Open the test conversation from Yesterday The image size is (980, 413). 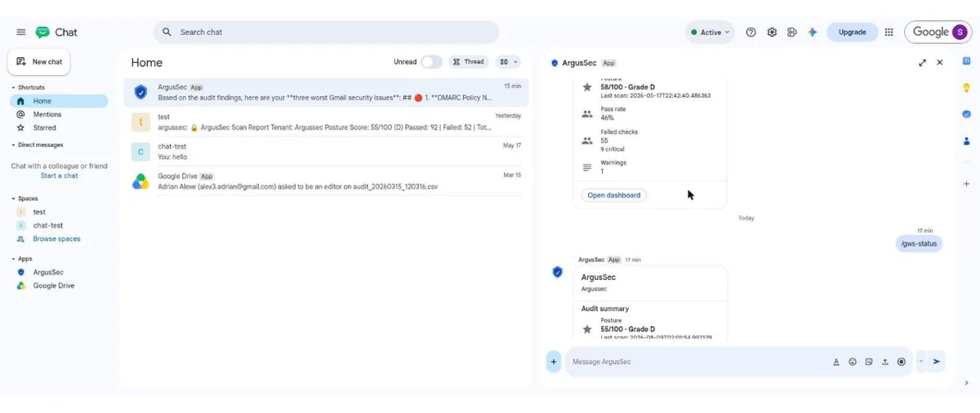327,122
